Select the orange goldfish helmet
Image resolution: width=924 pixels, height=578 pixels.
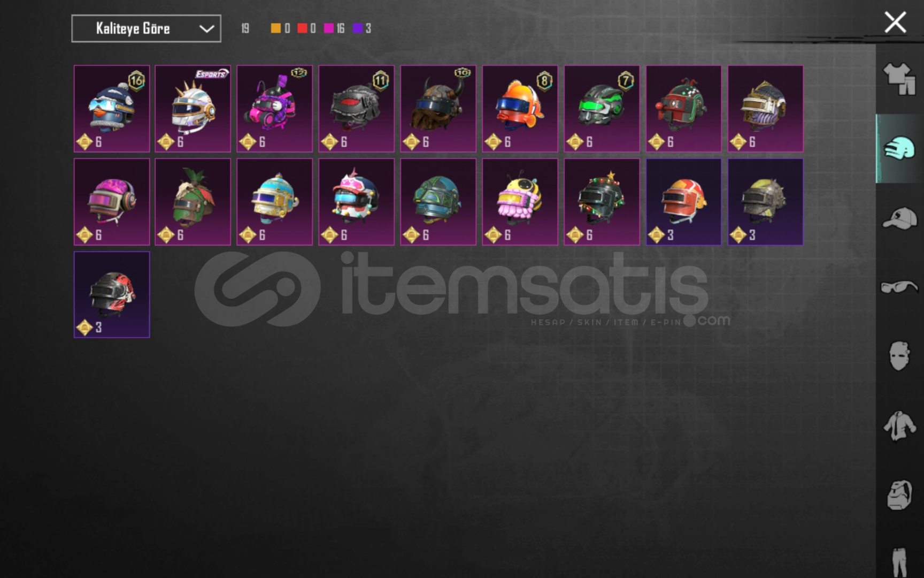coord(520,109)
